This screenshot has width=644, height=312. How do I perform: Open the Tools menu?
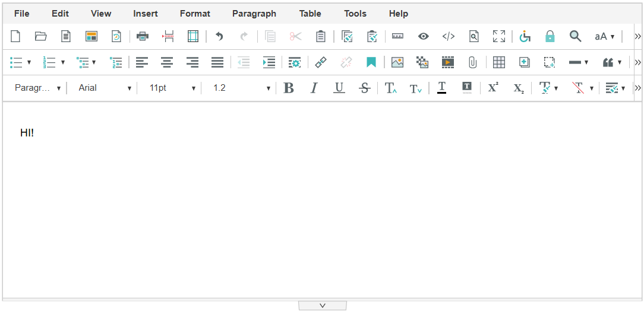click(x=355, y=14)
